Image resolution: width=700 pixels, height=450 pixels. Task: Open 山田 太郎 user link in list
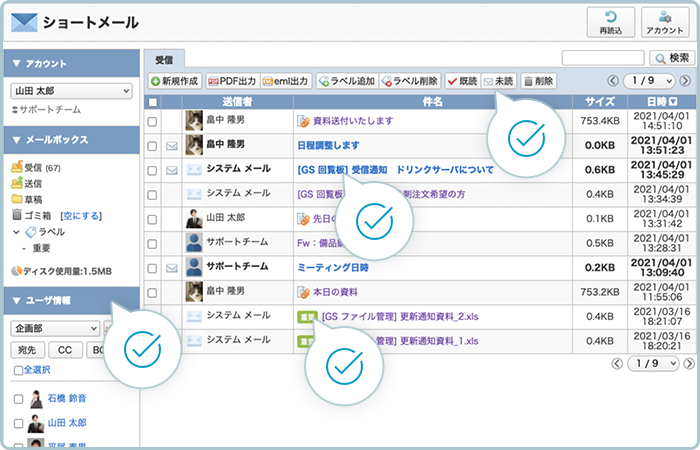tap(67, 423)
